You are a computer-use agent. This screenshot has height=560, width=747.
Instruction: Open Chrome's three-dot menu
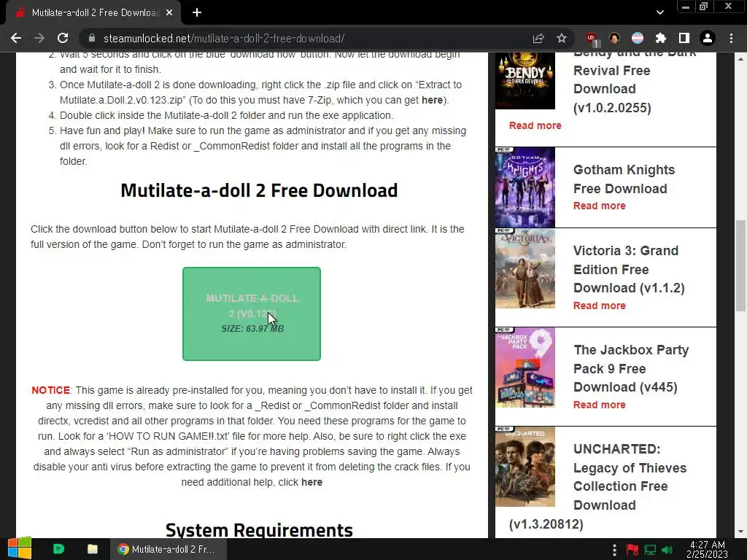click(731, 38)
